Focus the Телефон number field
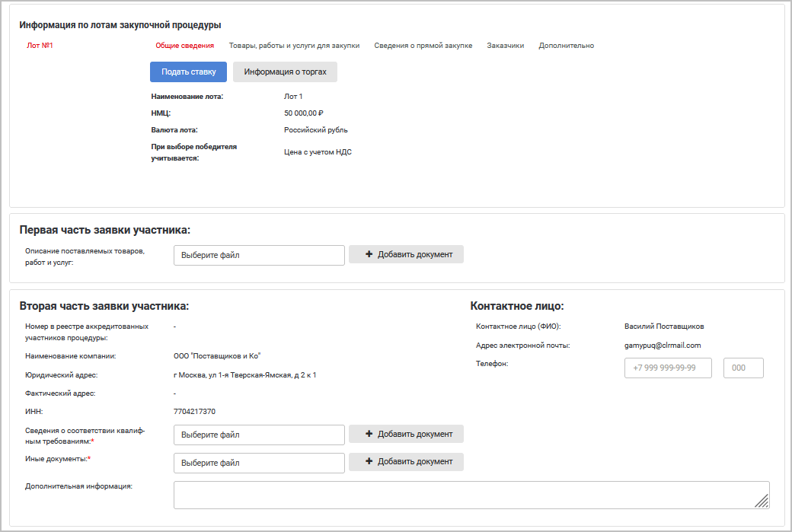This screenshot has height=532, width=792. coord(668,368)
